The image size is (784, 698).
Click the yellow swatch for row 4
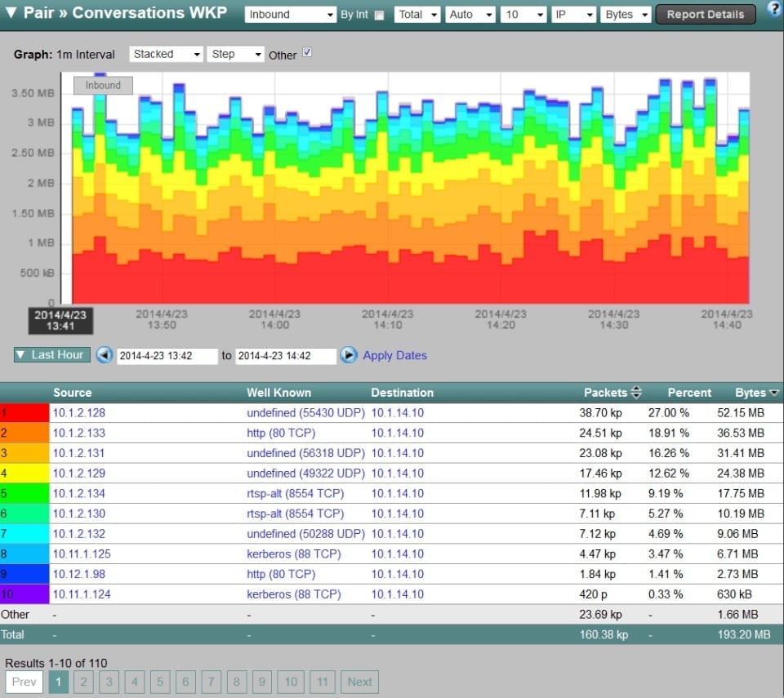[x=24, y=473]
